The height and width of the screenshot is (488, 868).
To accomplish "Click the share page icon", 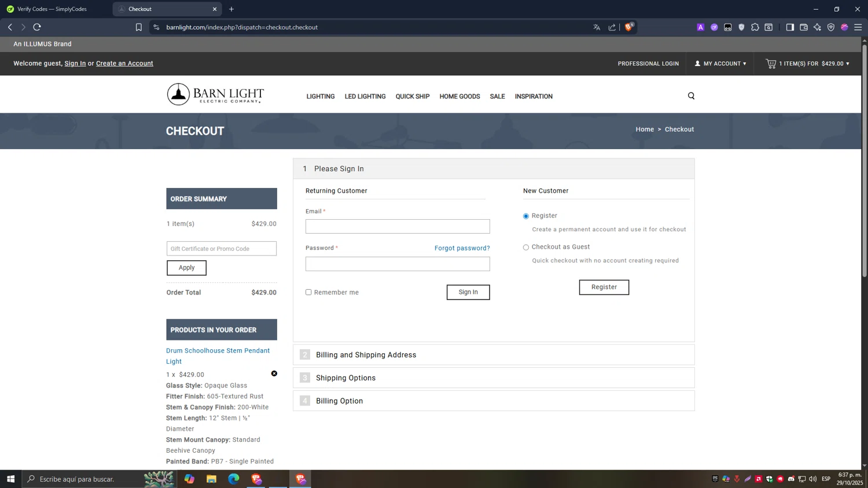I will 612,27.
